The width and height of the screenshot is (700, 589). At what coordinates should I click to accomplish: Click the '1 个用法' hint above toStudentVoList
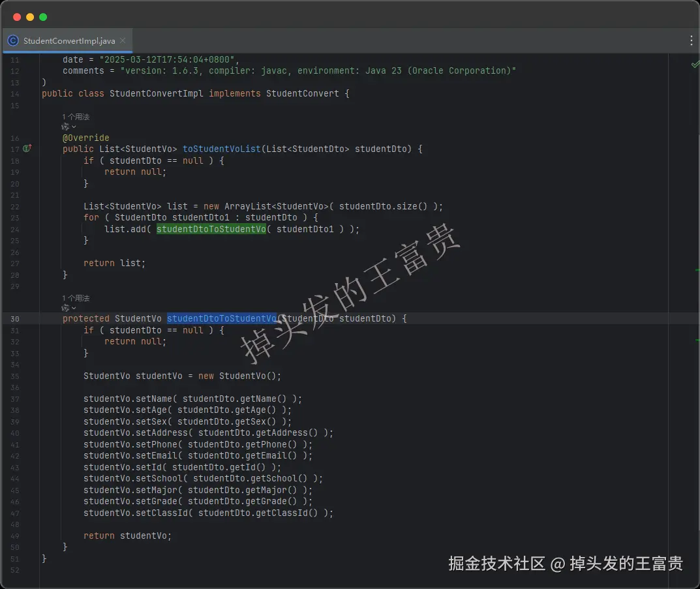pos(76,117)
